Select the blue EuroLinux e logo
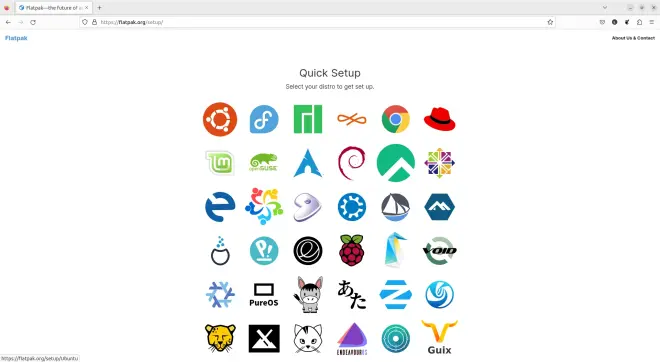This screenshot has width=660, height=362. pos(220,207)
